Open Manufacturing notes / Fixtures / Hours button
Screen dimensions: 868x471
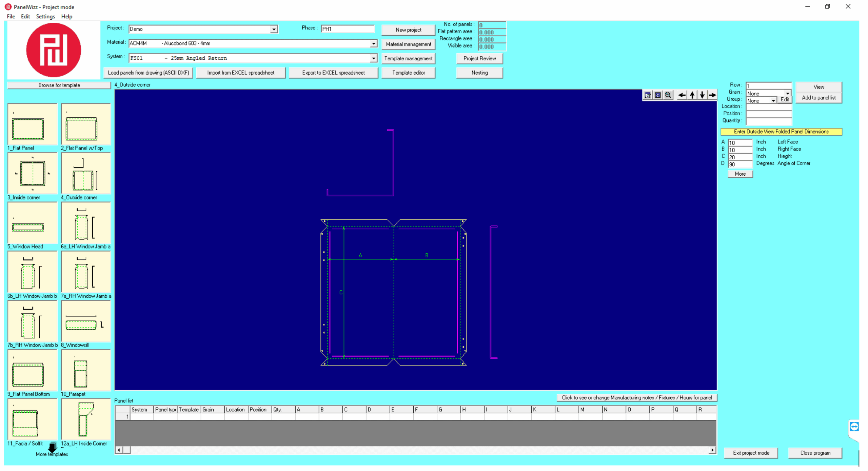pyautogui.click(x=637, y=397)
